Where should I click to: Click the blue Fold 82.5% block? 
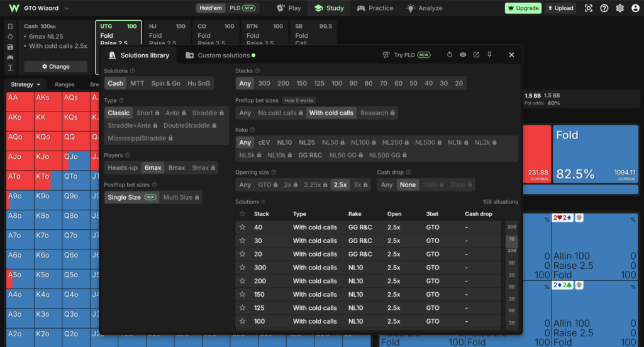point(596,154)
